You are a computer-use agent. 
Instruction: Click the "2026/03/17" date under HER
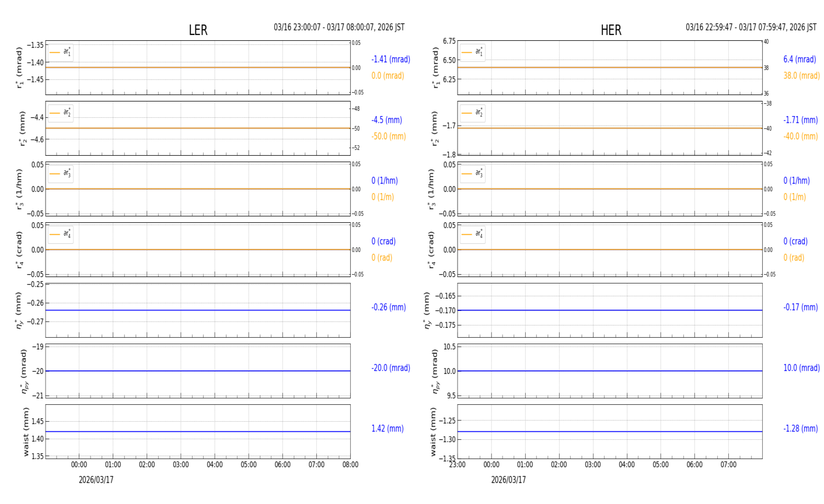click(508, 480)
